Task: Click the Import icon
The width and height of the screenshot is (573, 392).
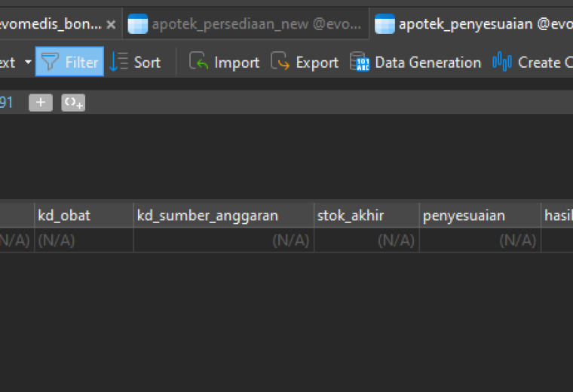Action: click(198, 60)
